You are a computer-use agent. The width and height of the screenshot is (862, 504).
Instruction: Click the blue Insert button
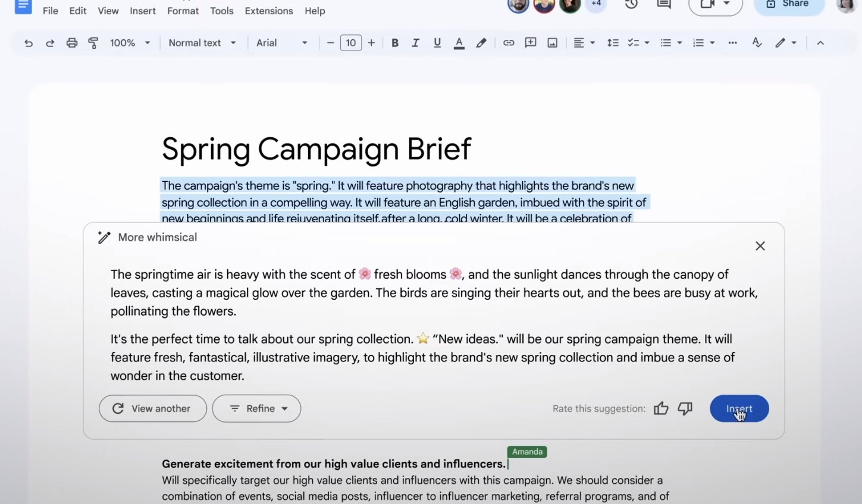click(739, 408)
